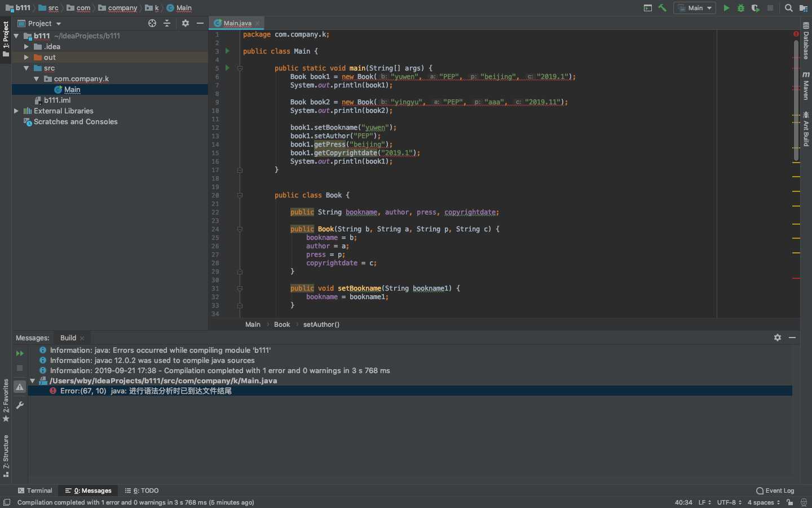Toggle warnings filter icon in Messages panel
Viewport: 812px width, 508px height.
[x=20, y=387]
